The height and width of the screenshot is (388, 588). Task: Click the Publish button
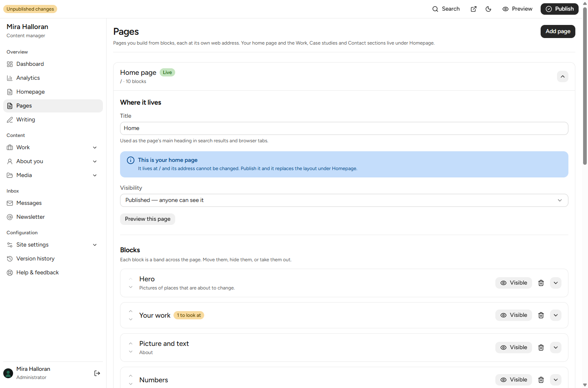click(559, 9)
